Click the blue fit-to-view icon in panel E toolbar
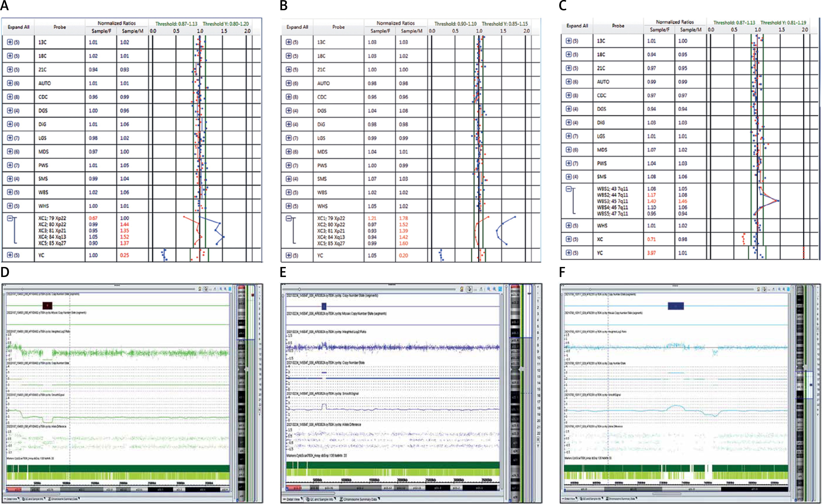822x504 pixels. point(500,289)
